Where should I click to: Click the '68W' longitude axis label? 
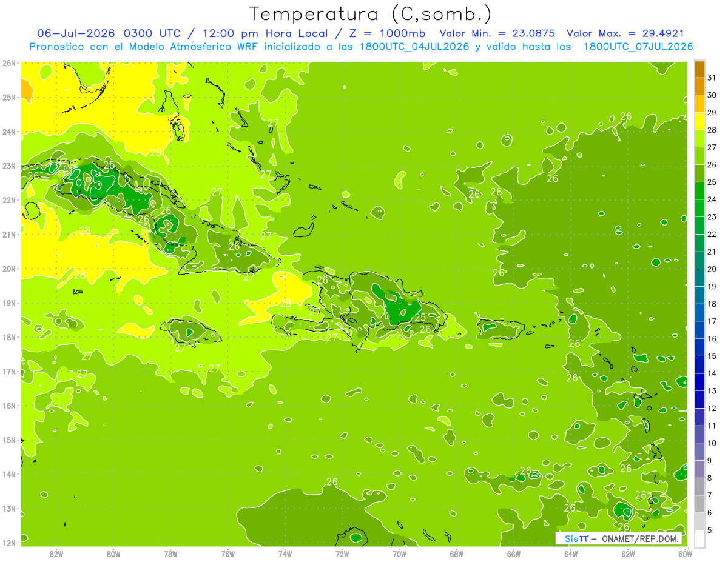pos(457,554)
